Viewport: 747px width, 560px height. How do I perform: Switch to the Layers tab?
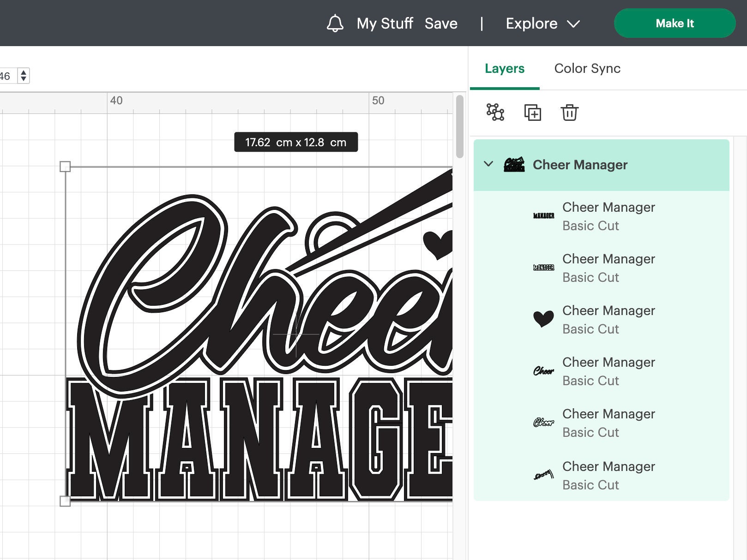(505, 68)
